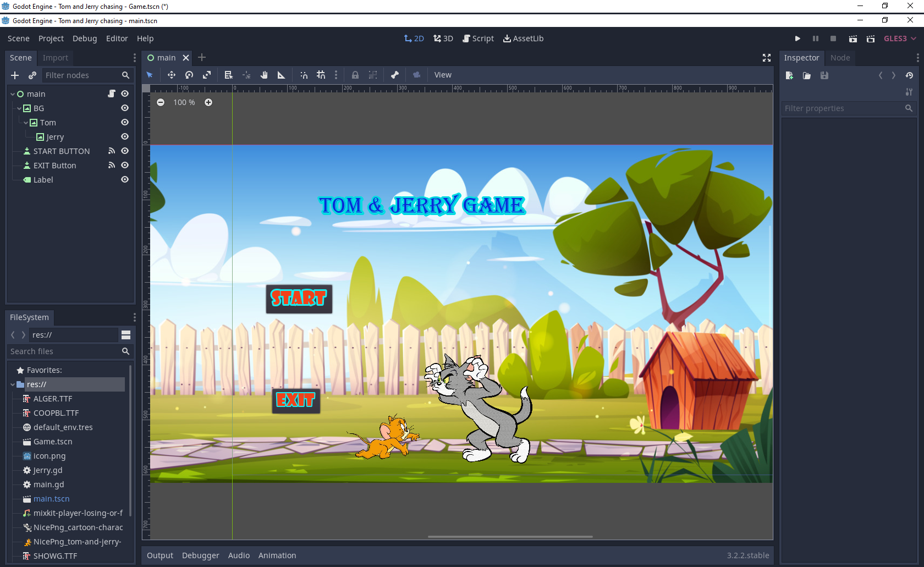This screenshot has height=567, width=924.
Task: Activate the Pan Mode hand tool
Action: click(x=264, y=75)
